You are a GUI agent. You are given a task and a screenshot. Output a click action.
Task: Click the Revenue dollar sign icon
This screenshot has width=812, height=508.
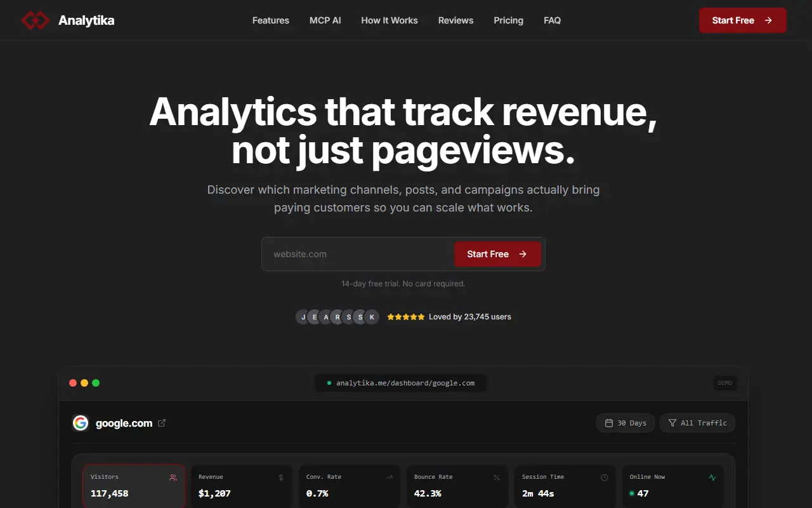281,478
